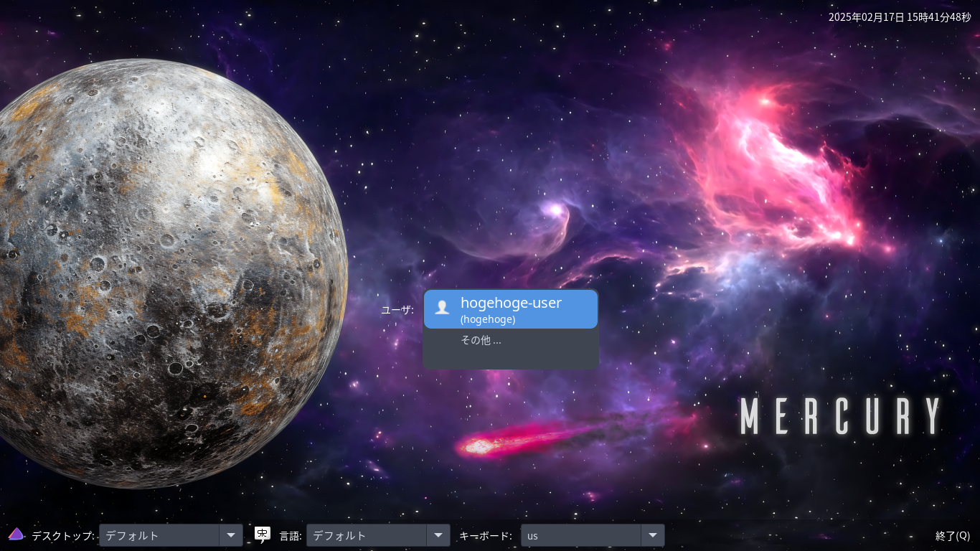Select the hogehoge-user account
Screen dimensions: 980x551
[x=511, y=309]
